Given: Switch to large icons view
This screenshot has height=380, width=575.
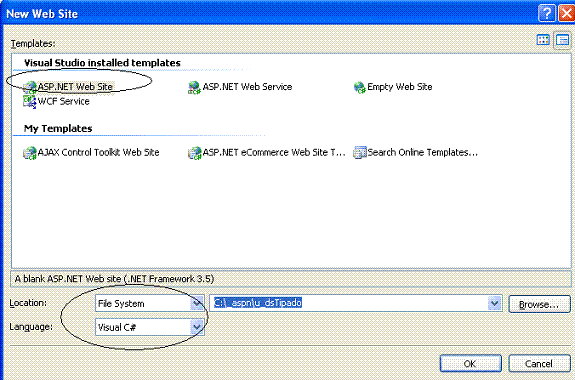Looking at the screenshot, I should [x=543, y=40].
